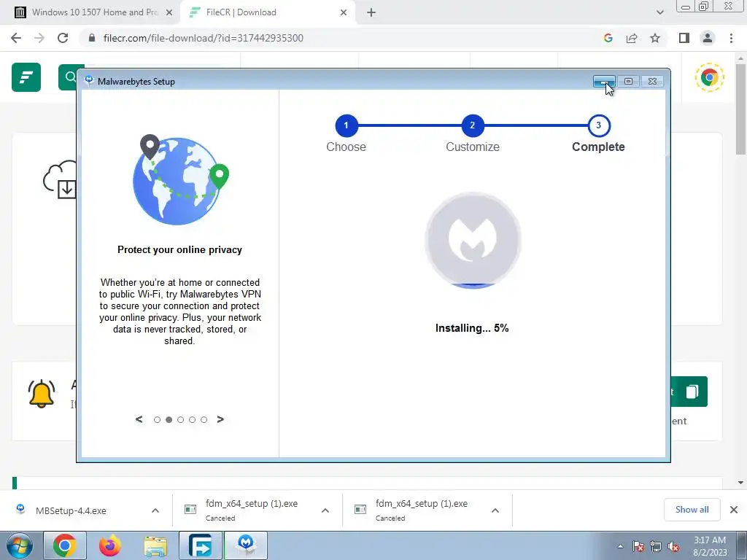747x560 pixels.
Task: Click step 1 Choose circle
Action: (347, 125)
